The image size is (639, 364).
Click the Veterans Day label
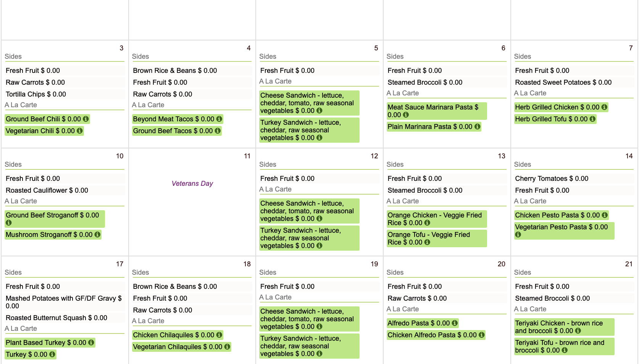[x=192, y=184]
